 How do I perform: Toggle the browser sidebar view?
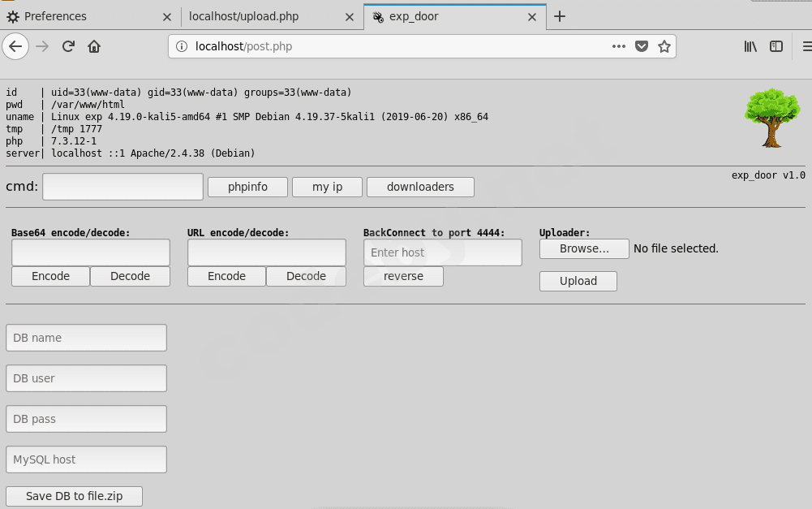[x=776, y=46]
